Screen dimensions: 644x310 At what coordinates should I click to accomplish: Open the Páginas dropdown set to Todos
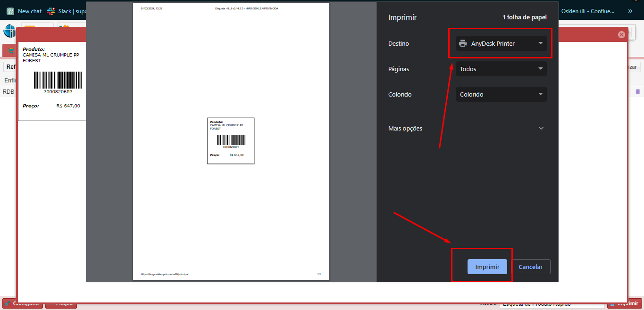click(x=501, y=69)
